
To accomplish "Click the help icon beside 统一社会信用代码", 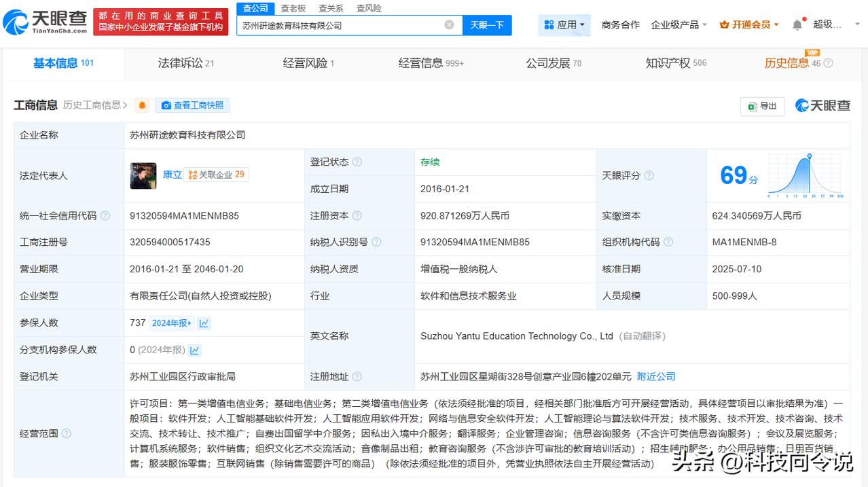I will click(x=105, y=216).
